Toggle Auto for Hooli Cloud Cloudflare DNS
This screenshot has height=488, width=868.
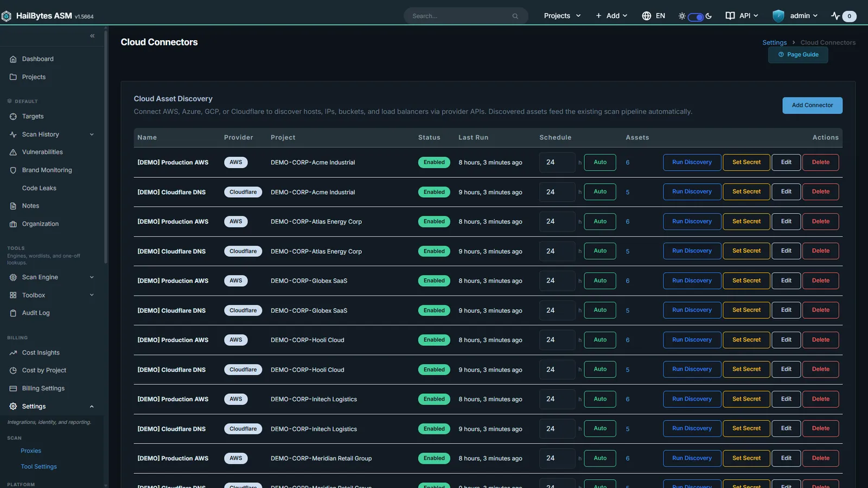click(600, 369)
